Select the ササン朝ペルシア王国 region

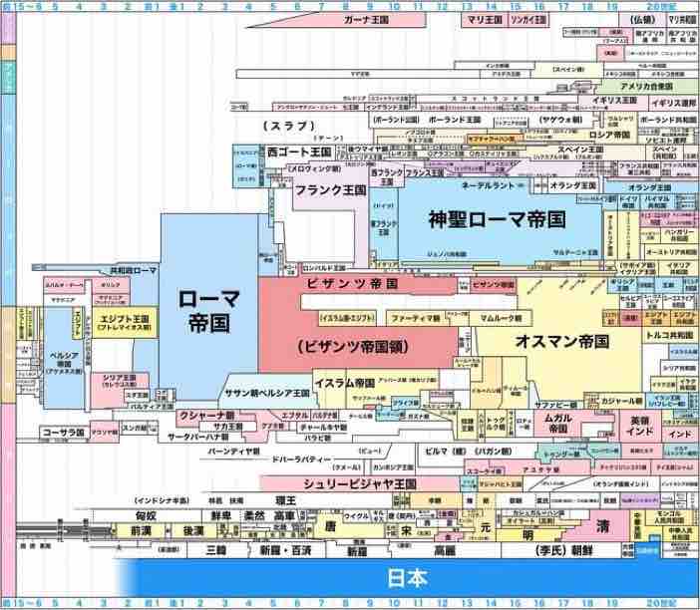[x=267, y=394]
